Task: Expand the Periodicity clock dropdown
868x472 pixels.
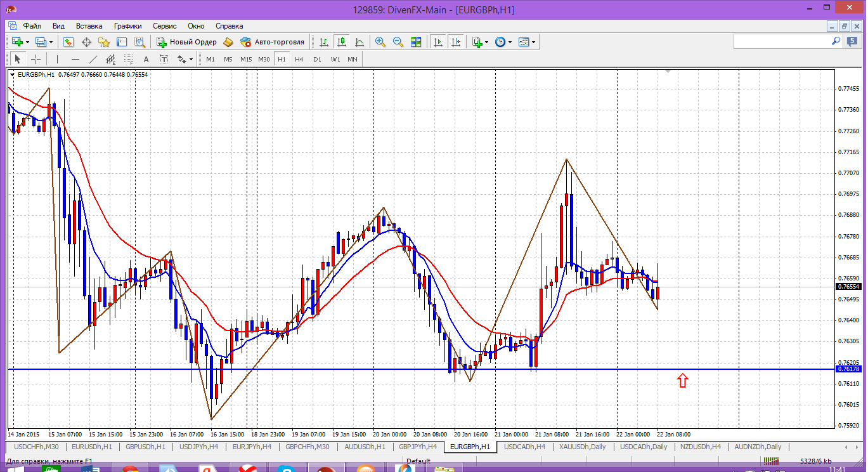Action: 510,42
